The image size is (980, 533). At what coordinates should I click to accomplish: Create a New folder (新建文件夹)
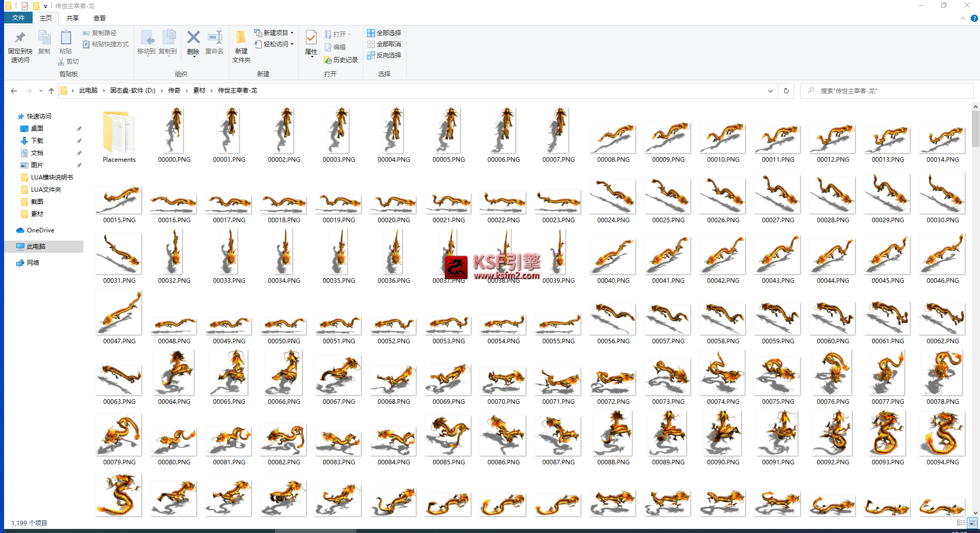(241, 46)
